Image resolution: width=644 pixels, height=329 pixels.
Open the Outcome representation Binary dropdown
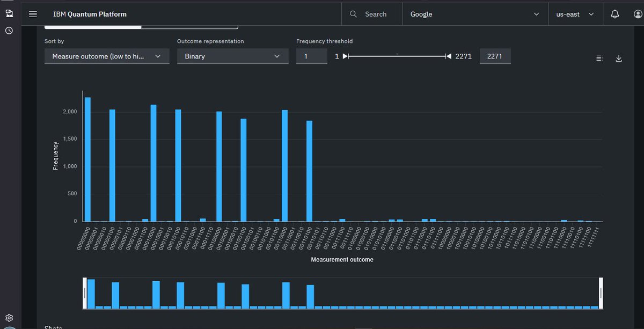(232, 56)
